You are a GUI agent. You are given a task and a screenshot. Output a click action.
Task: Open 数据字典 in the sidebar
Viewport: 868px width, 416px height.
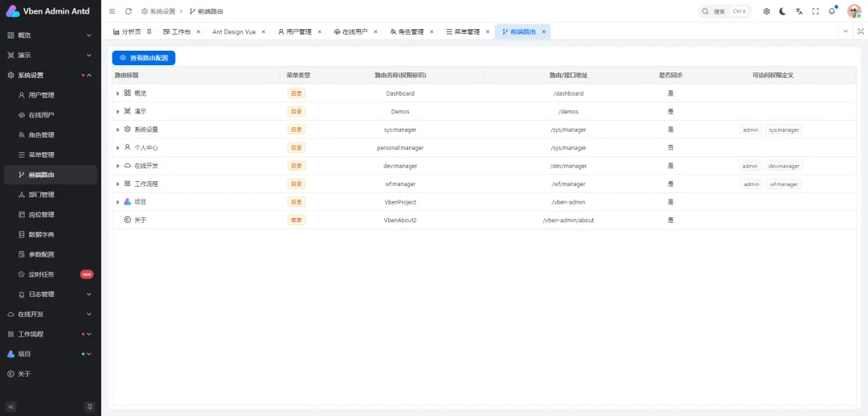pos(51,235)
